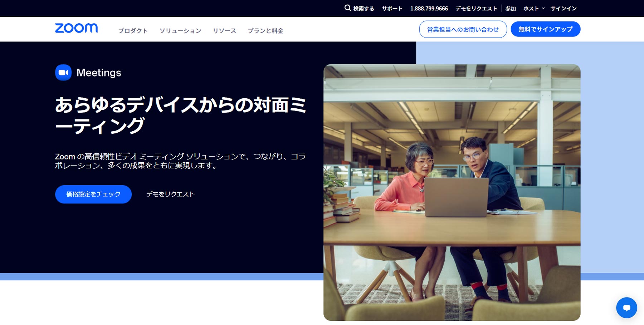Click the サポート link

coord(392,8)
